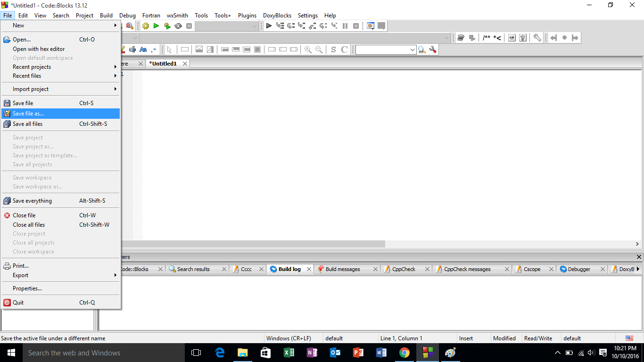Open DoxyBlocks preferences wrench icon

click(x=537, y=38)
